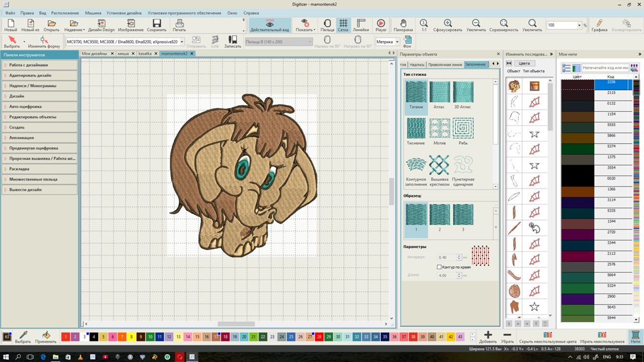This screenshot has height=362, width=644.
Task: Toggle the Пяльца hoop display
Action: point(327,25)
